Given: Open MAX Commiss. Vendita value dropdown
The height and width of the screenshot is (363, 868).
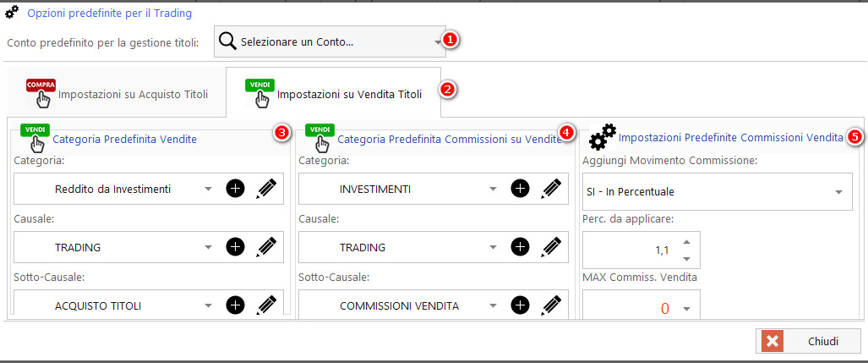Looking at the screenshot, I should 686,309.
